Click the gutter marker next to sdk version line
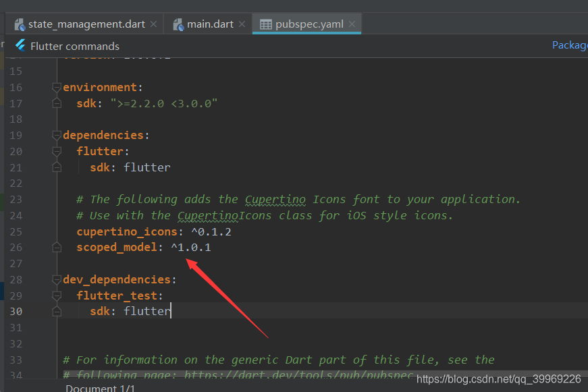588x392 pixels. coord(57,103)
